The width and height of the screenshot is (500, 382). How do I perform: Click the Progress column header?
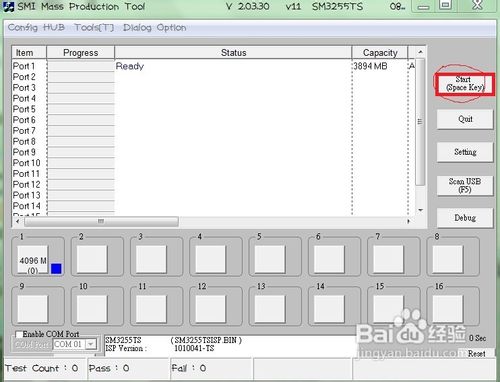click(81, 53)
